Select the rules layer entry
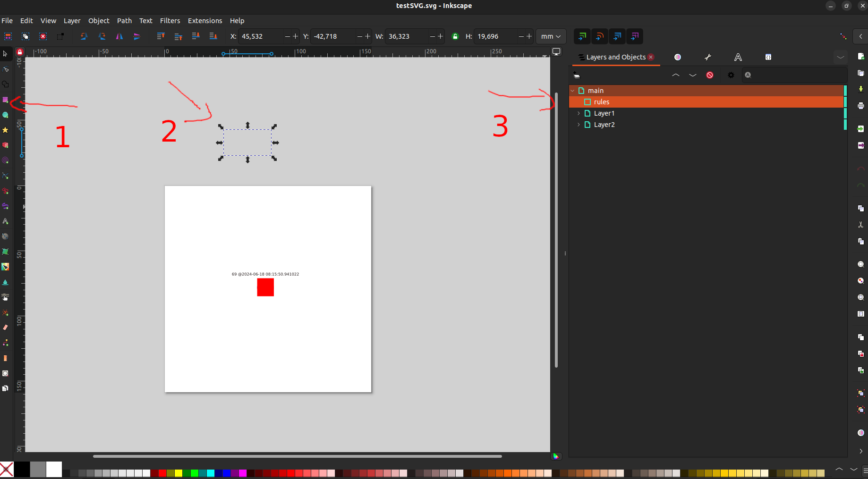Viewport: 868px width, 479px height. click(x=706, y=102)
